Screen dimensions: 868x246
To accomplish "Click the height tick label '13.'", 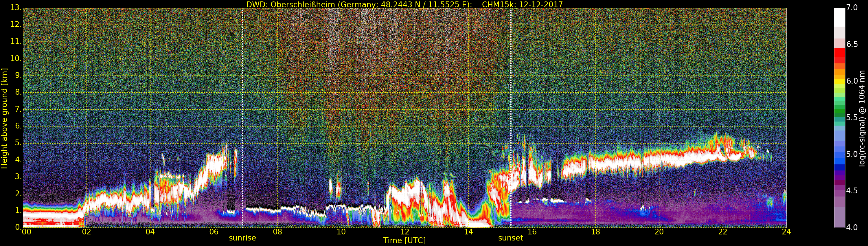I will (x=16, y=8).
